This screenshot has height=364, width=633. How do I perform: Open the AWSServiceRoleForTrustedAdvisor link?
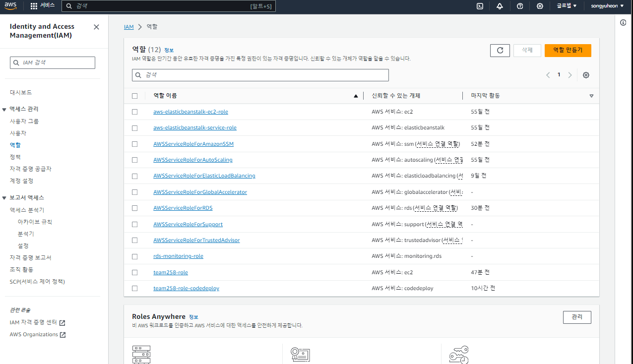(x=196, y=240)
